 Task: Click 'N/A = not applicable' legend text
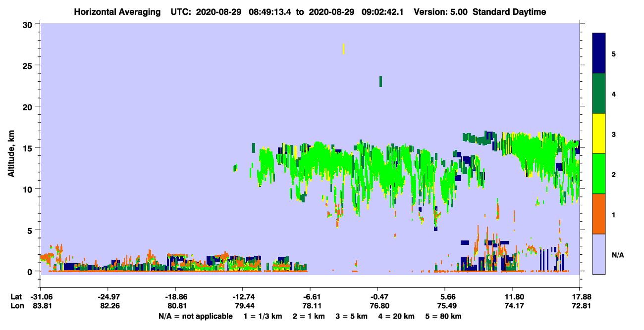click(x=195, y=316)
